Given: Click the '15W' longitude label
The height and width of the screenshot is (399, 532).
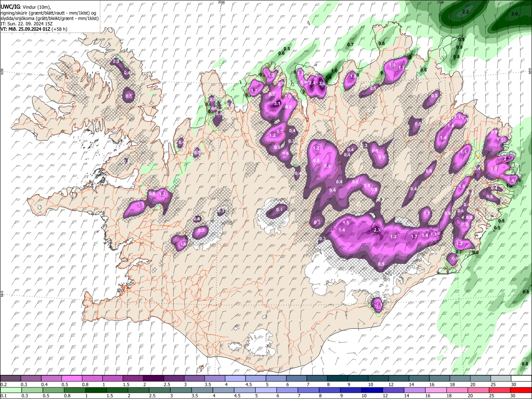Looking at the screenshot, I should click(440, 2).
